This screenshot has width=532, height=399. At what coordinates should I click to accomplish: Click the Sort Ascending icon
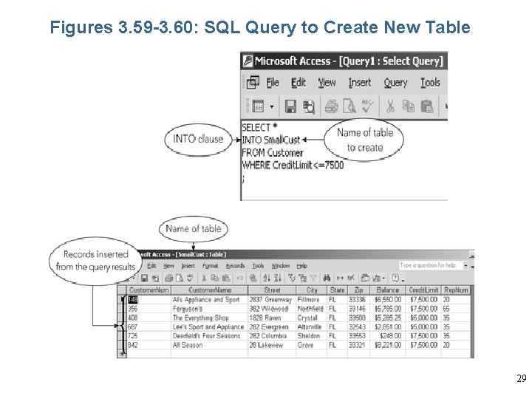click(x=267, y=279)
